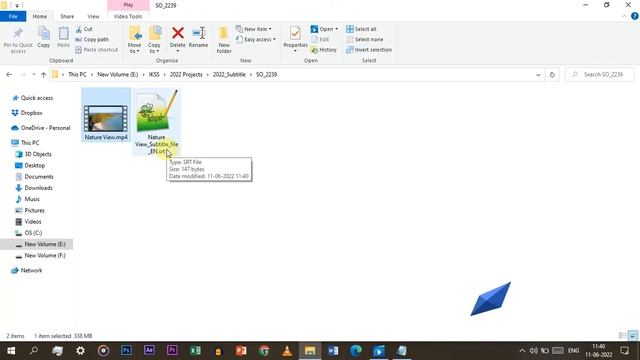This screenshot has width=640, height=360.
Task: Select Nature View.mp4 video file
Action: [x=106, y=115]
